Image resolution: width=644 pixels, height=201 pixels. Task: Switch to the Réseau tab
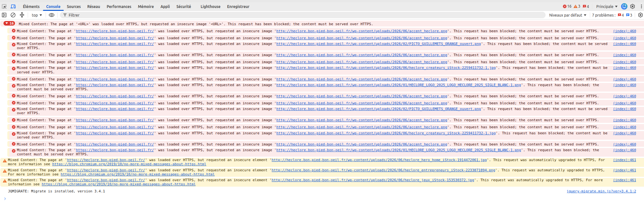(94, 6)
